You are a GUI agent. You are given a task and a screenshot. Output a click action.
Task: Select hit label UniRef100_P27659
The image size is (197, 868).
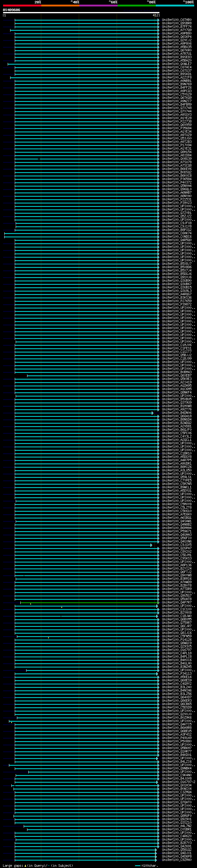[177, 301]
